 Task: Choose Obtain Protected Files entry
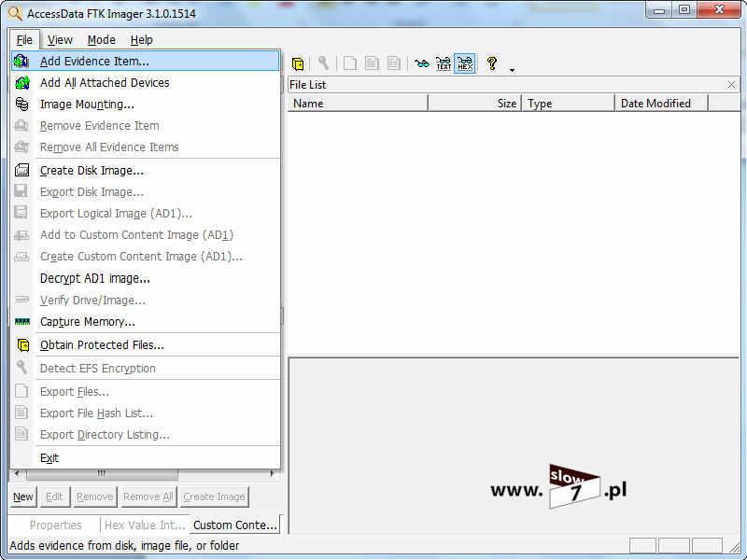click(x=146, y=345)
